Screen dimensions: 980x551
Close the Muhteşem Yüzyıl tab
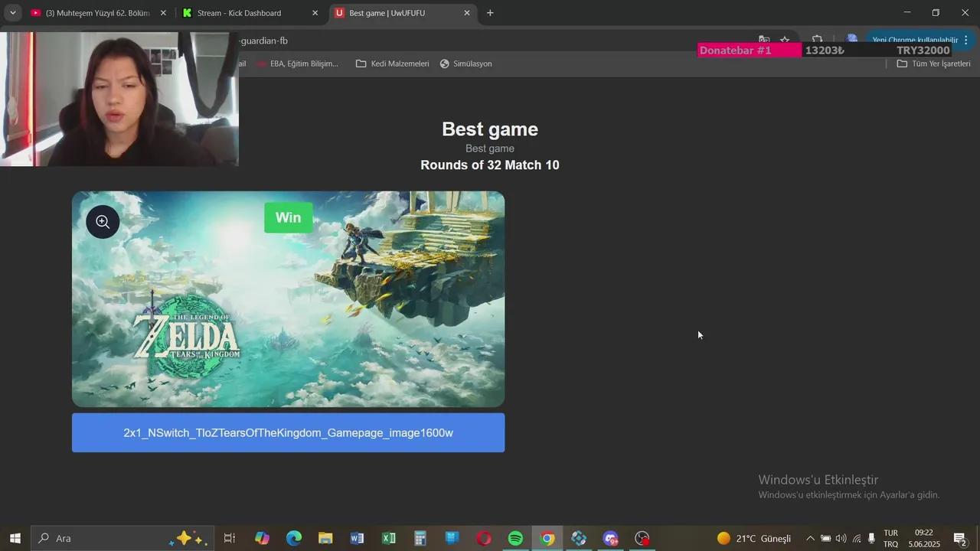click(x=163, y=13)
